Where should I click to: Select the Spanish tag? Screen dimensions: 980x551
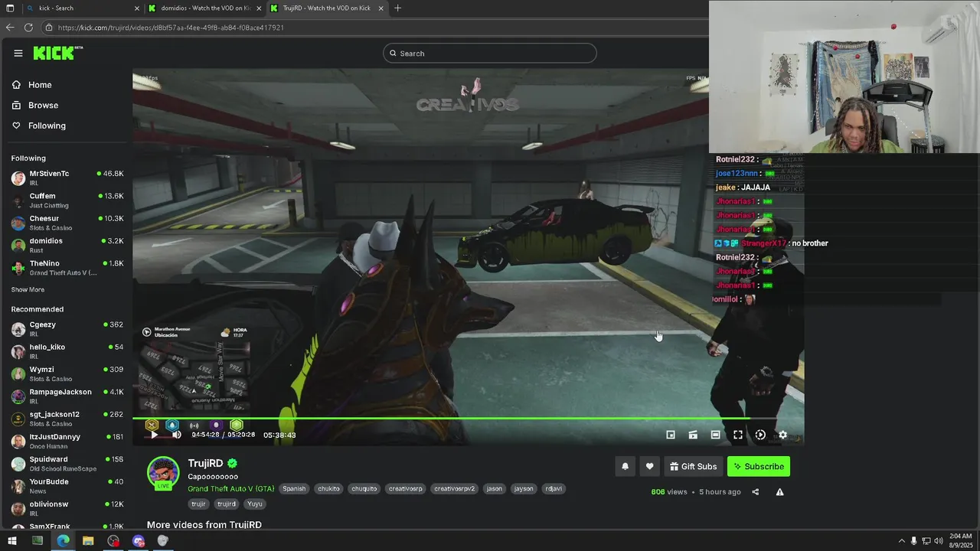294,488
